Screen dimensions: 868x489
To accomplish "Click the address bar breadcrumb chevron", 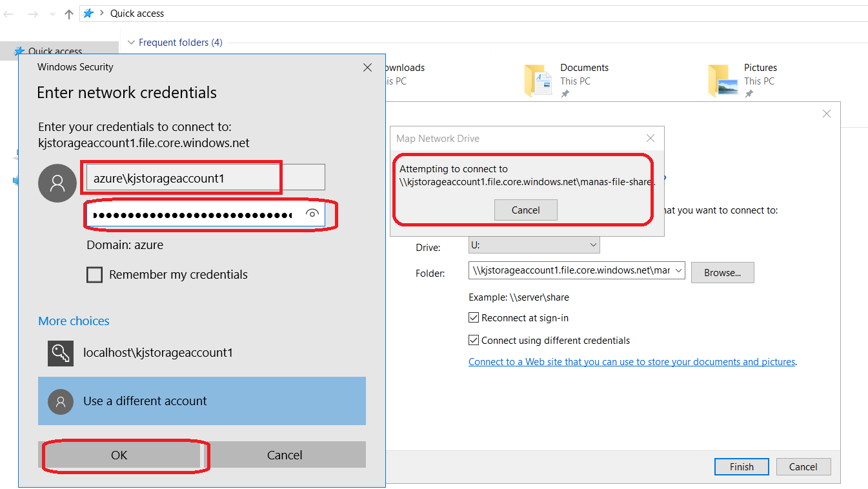I will (x=102, y=14).
